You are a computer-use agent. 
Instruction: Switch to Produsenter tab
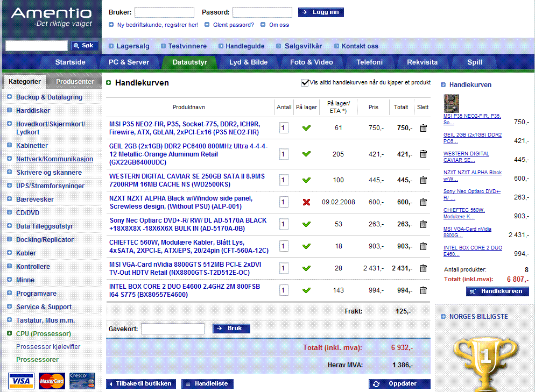pyautogui.click(x=75, y=82)
